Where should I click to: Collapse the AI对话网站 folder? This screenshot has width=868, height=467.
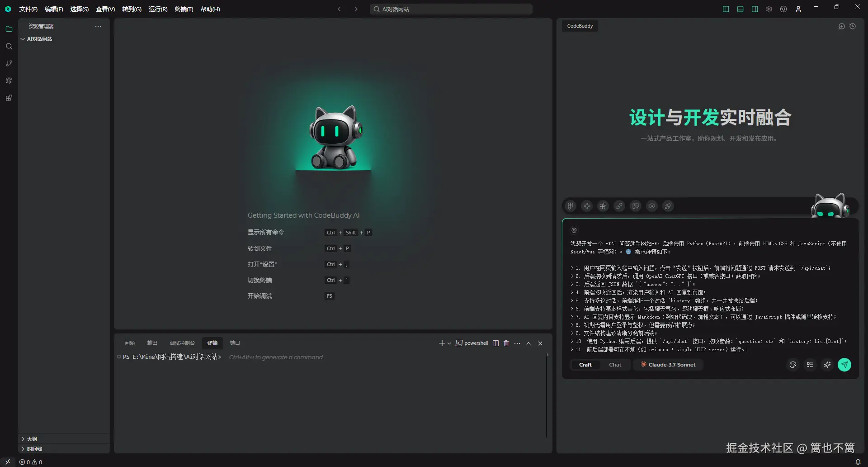coord(64,39)
